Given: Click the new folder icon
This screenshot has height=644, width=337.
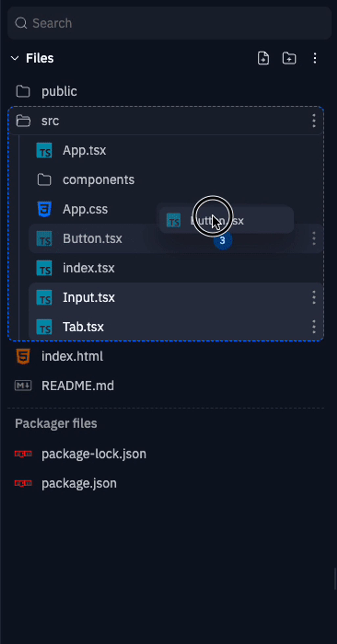Looking at the screenshot, I should coord(289,58).
